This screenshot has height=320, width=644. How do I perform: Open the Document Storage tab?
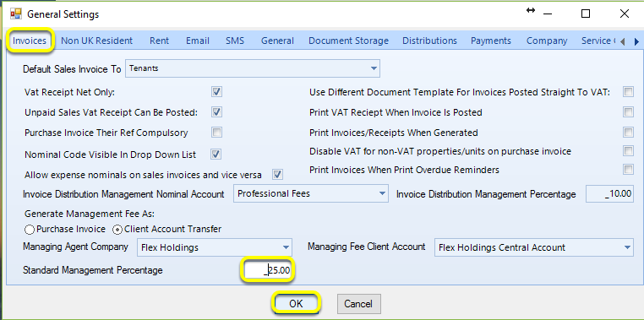(x=349, y=41)
